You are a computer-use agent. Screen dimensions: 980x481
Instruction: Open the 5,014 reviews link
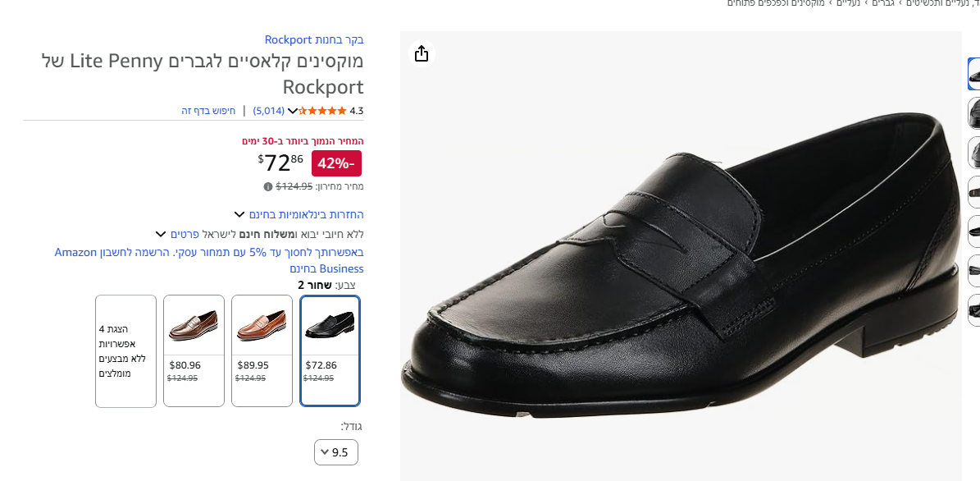click(x=269, y=111)
